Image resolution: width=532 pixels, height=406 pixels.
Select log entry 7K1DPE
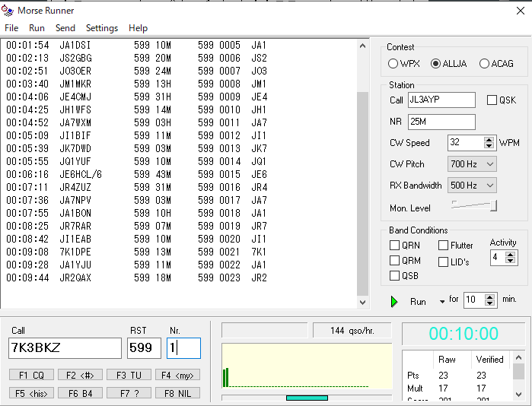pos(137,252)
